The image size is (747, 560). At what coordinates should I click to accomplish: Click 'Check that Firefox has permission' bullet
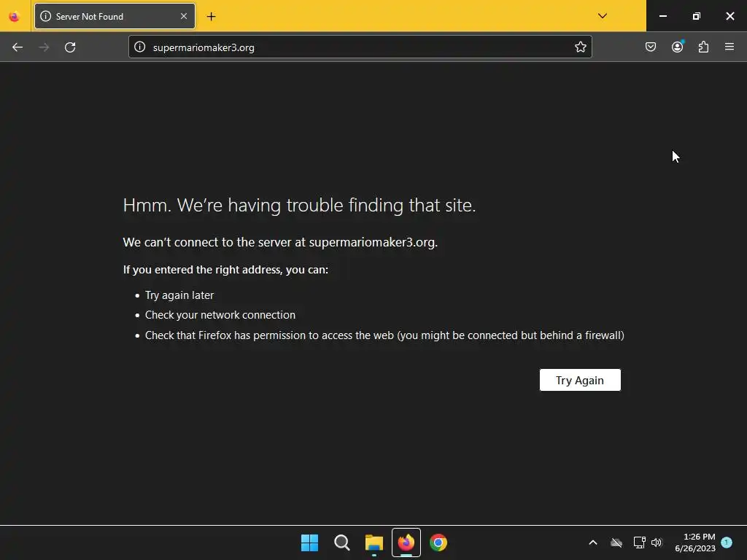click(384, 335)
